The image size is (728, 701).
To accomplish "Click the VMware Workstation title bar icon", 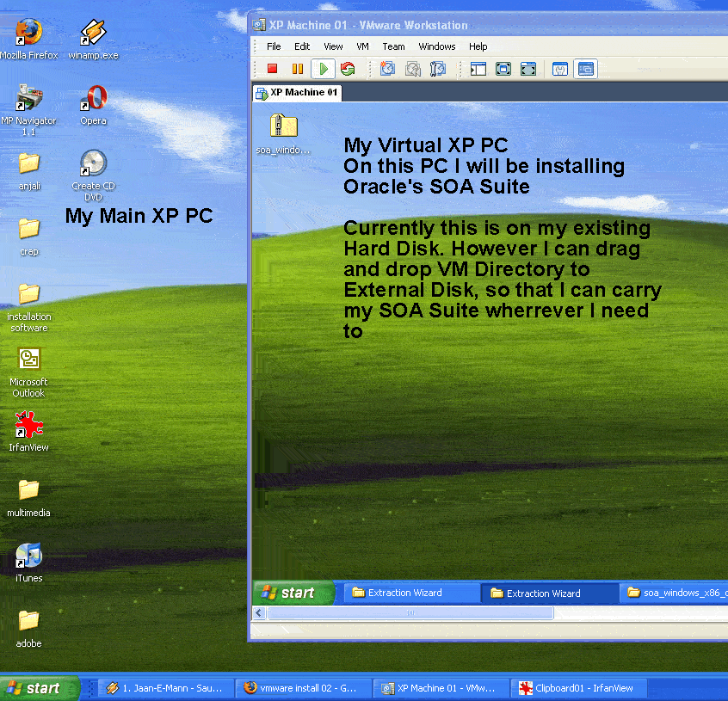I will (259, 25).
